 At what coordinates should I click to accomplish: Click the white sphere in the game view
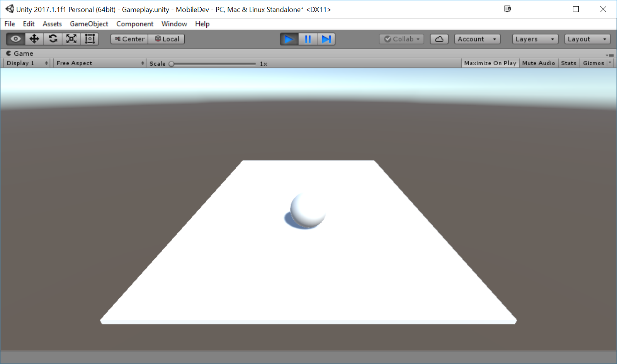coord(308,210)
